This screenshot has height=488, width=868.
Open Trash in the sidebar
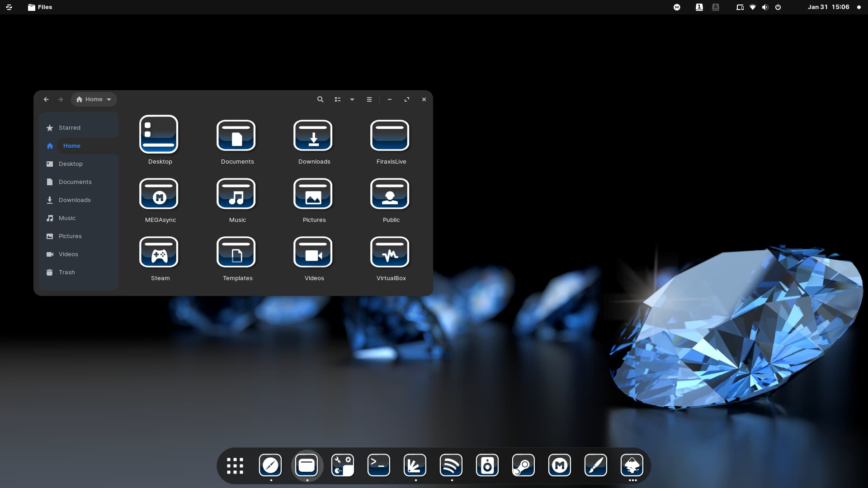point(79,272)
